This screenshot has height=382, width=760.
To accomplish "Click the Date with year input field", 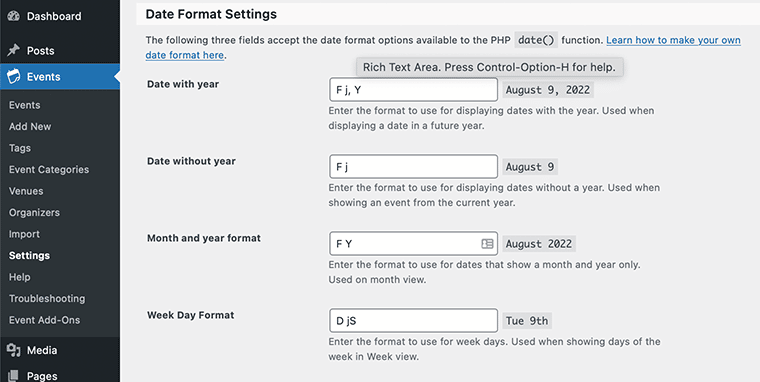I will pyautogui.click(x=413, y=90).
